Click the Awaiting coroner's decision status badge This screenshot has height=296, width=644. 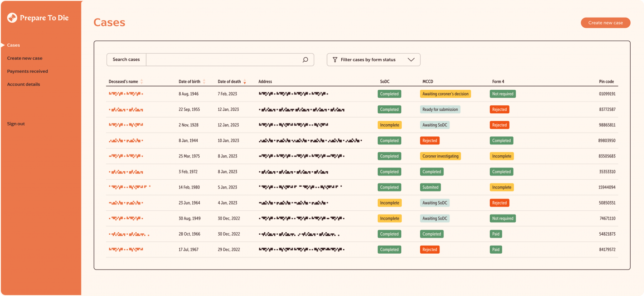pyautogui.click(x=445, y=94)
